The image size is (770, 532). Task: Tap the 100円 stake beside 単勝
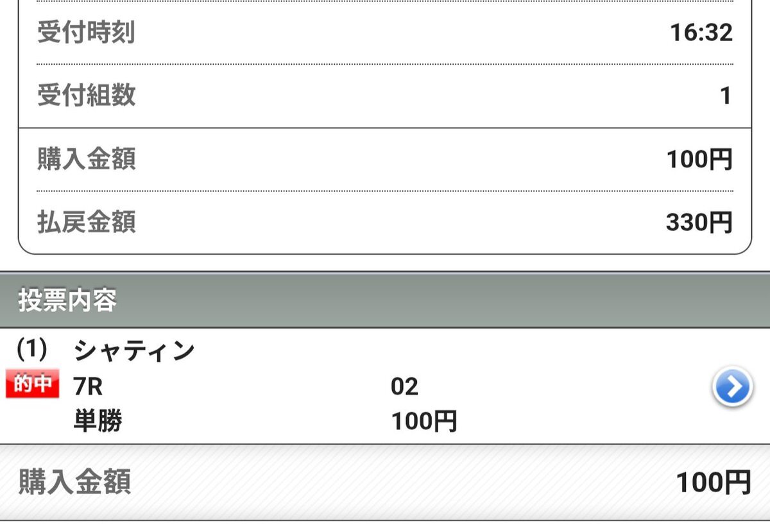click(424, 422)
